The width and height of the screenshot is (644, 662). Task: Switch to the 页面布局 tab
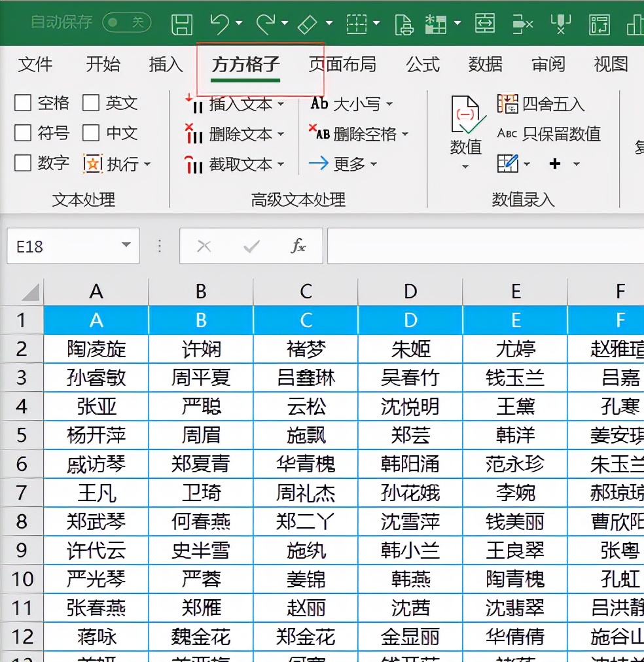point(342,65)
